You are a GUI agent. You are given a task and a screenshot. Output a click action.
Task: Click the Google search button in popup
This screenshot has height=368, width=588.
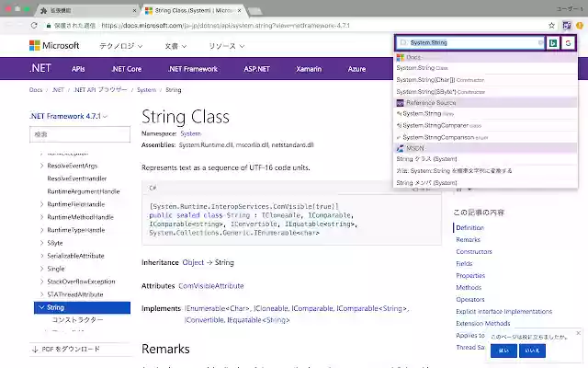[x=568, y=43]
